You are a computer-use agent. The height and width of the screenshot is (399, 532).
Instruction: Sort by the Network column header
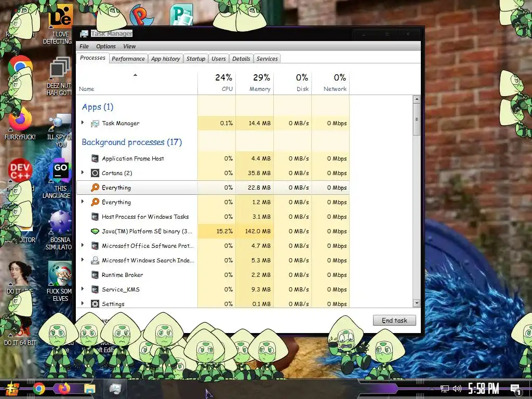coord(331,83)
